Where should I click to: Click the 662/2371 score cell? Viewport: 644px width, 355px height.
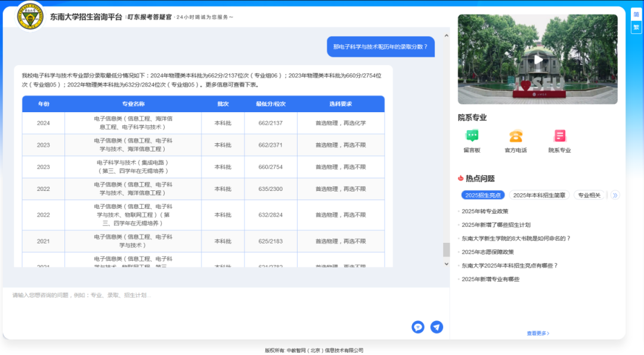pos(271,145)
